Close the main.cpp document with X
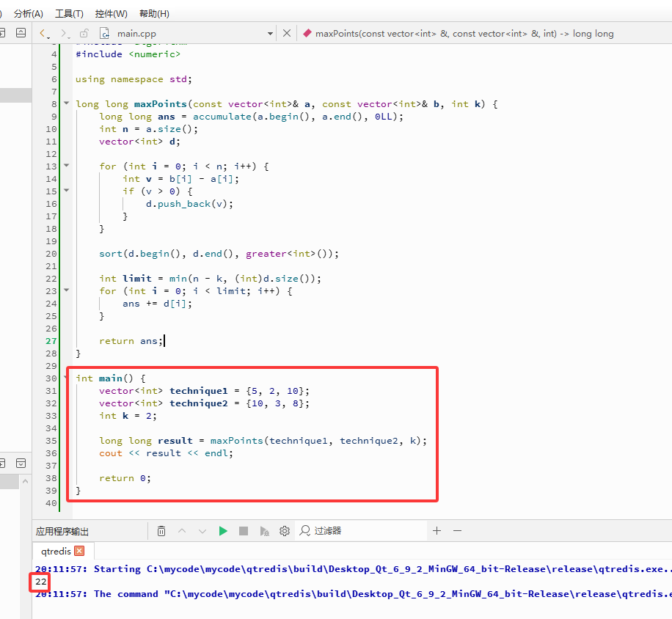This screenshot has width=672, height=619. pyautogui.click(x=287, y=34)
